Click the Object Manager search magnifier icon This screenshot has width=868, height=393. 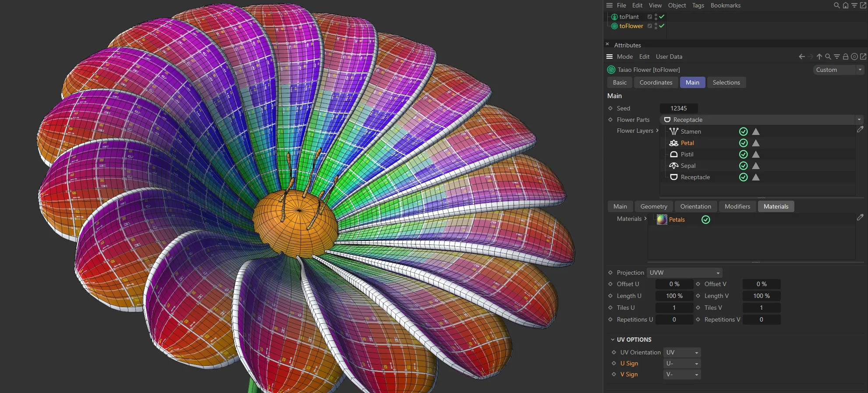(x=836, y=5)
